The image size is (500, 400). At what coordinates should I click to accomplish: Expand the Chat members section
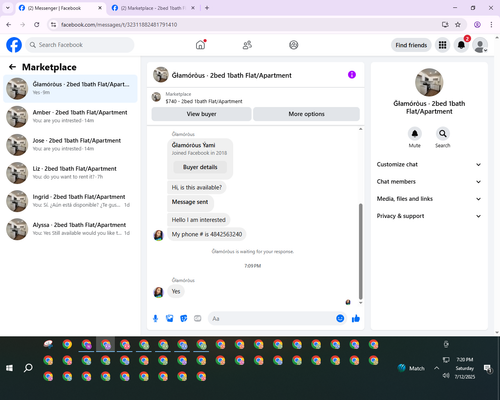[429, 182]
